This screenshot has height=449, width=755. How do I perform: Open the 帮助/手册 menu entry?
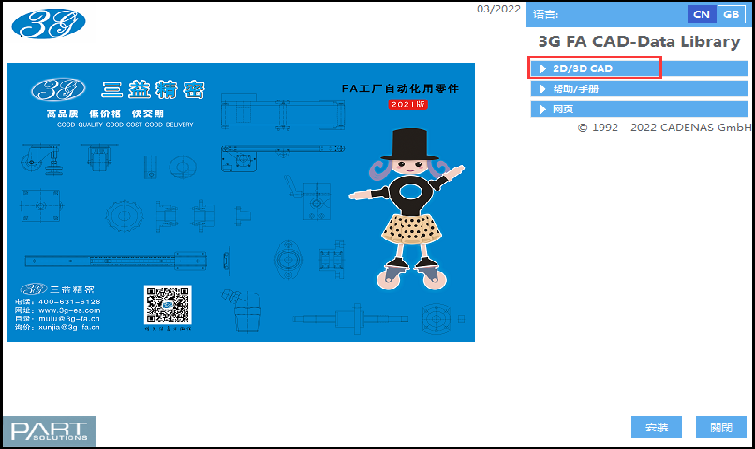pyautogui.click(x=639, y=89)
